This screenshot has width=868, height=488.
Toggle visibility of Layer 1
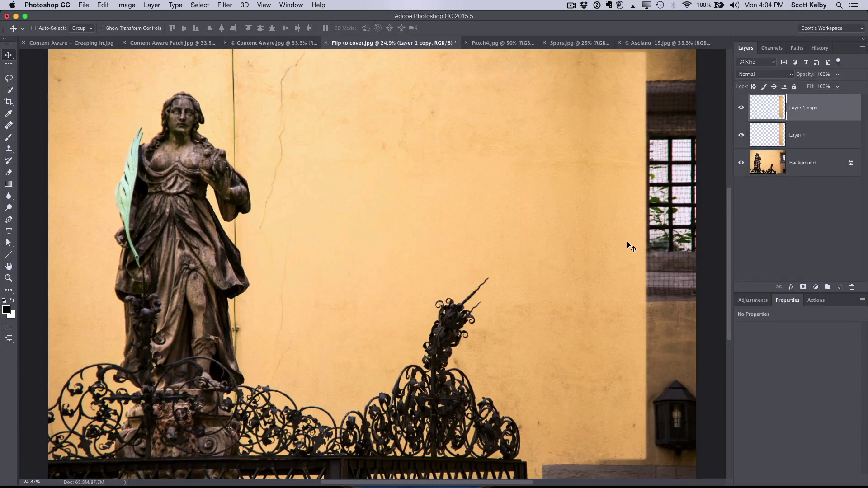click(x=741, y=135)
